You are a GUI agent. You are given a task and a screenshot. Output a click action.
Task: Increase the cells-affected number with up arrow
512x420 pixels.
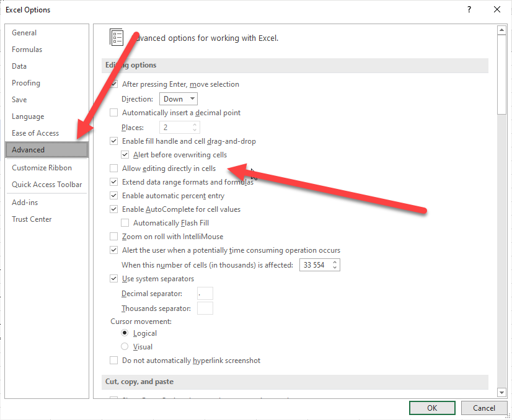click(x=335, y=262)
